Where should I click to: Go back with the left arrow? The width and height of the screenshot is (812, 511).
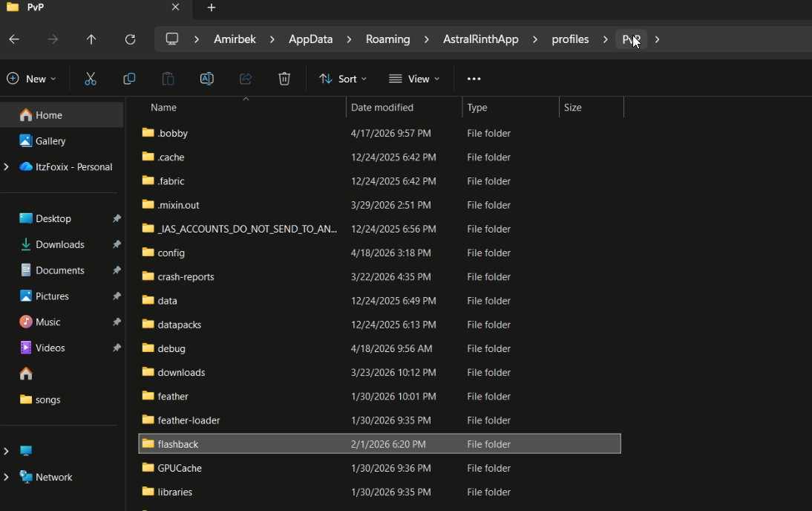point(14,39)
